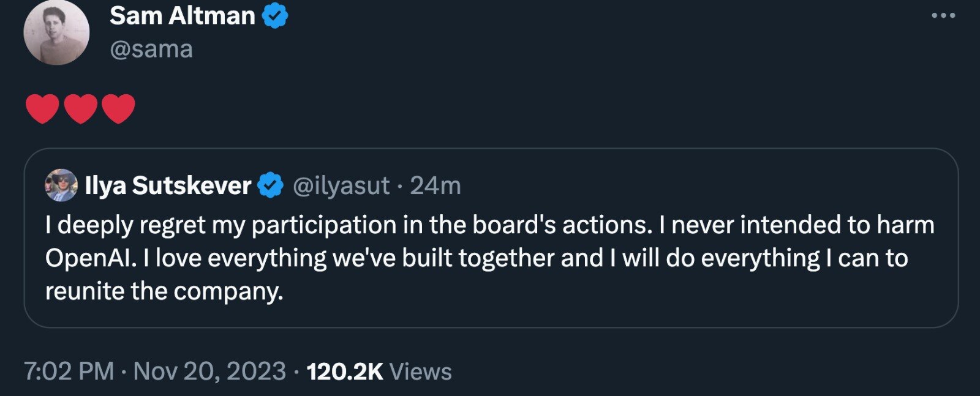The height and width of the screenshot is (396, 980).
Task: Click the 24m timestamp on quoted tweet
Action: click(435, 185)
